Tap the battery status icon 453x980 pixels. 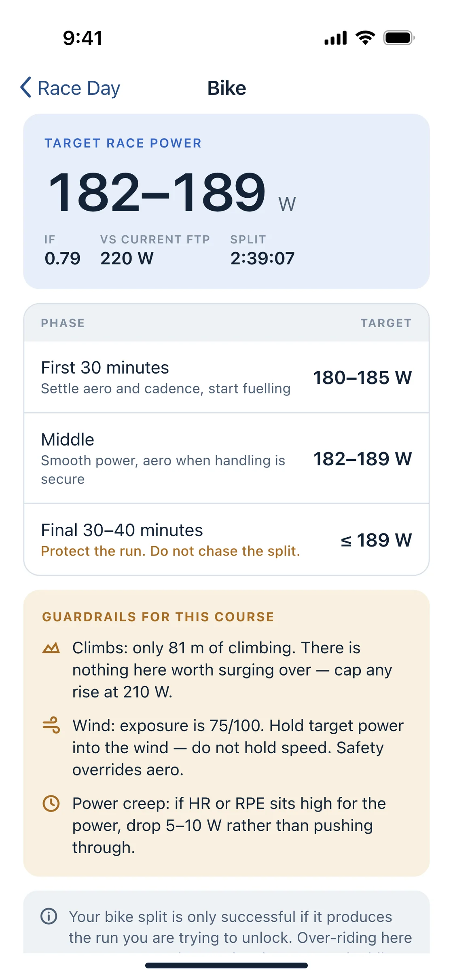(399, 38)
